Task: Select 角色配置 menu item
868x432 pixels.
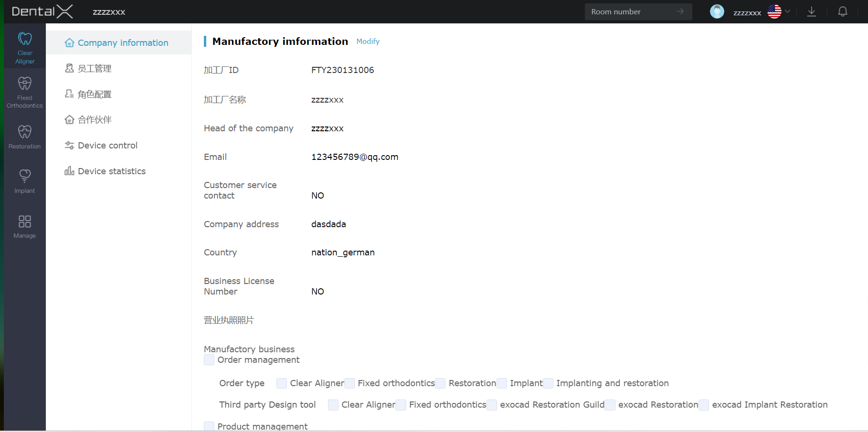Action: pos(119,94)
